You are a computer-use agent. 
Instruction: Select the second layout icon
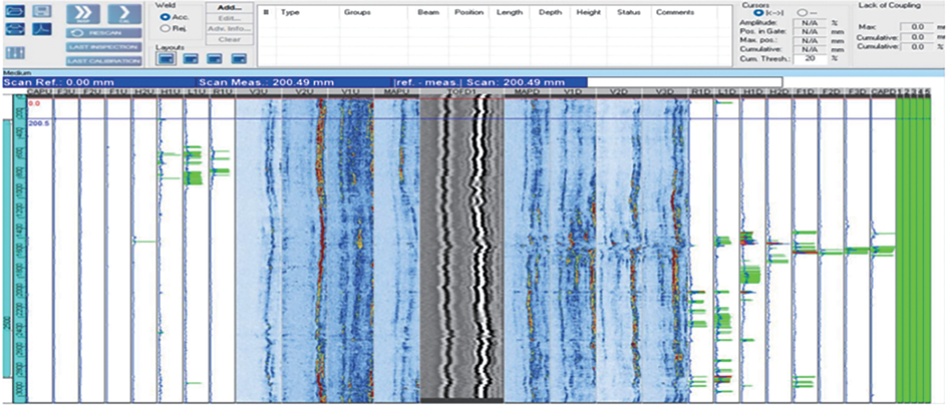(191, 59)
